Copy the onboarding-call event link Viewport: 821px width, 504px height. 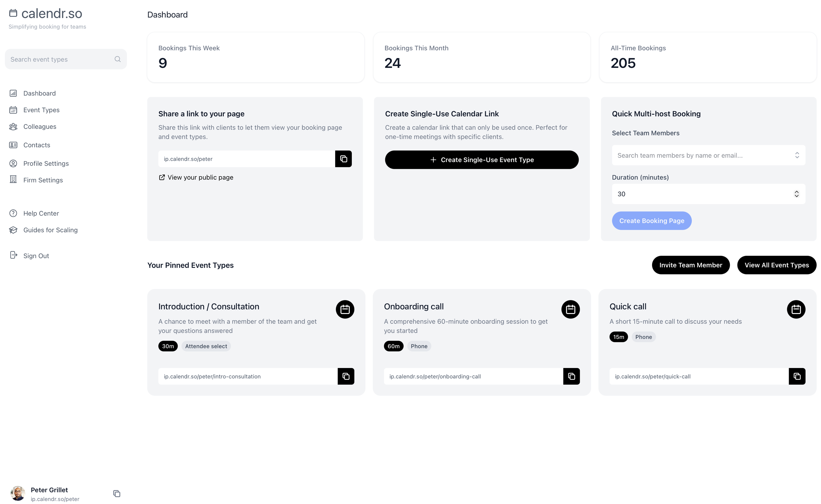pyautogui.click(x=571, y=376)
